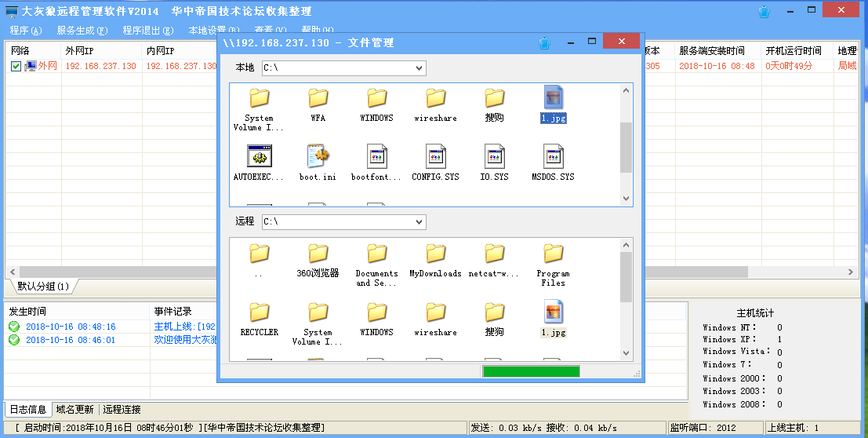Open local System Volume Information folder
The height and width of the screenshot is (438, 868).
259,108
